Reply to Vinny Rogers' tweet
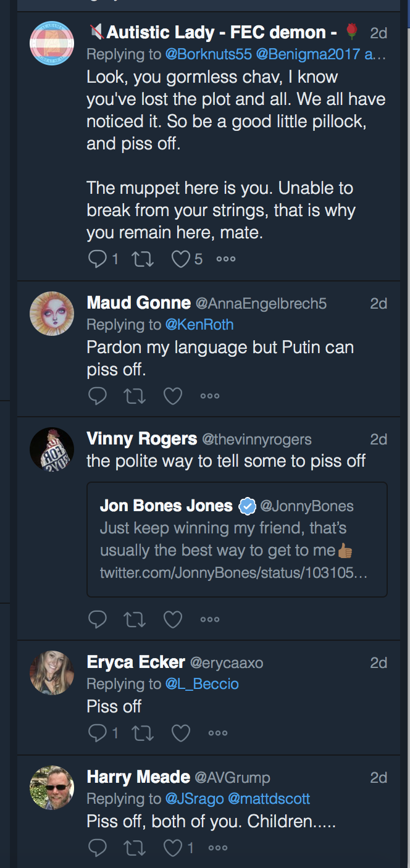410x868 pixels. [x=98, y=619]
